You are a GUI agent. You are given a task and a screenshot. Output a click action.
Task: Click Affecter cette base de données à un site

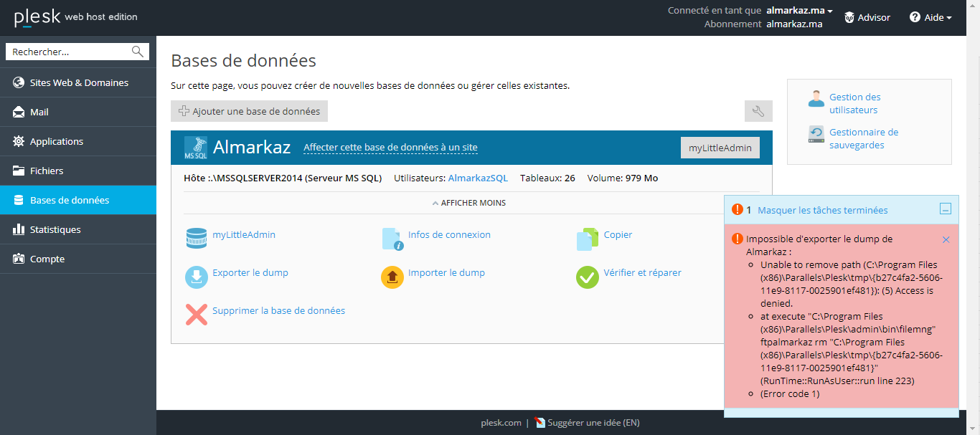(390, 148)
